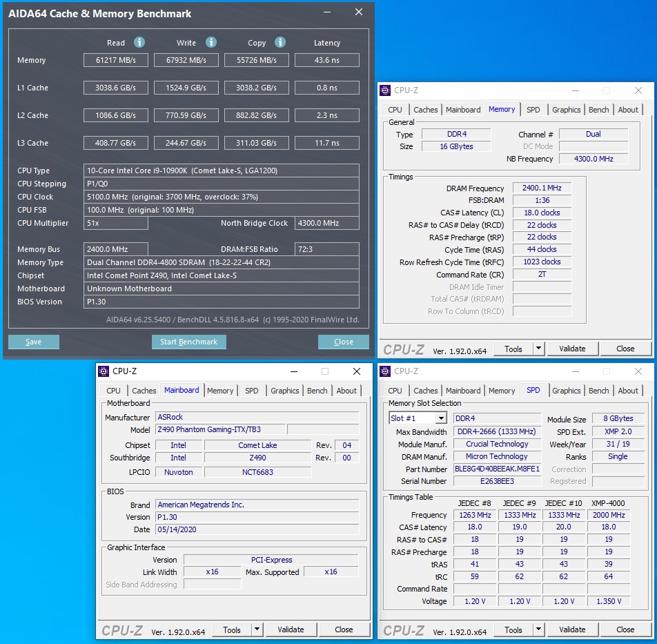Click Validate in CPU-Z SPD window

[572, 630]
